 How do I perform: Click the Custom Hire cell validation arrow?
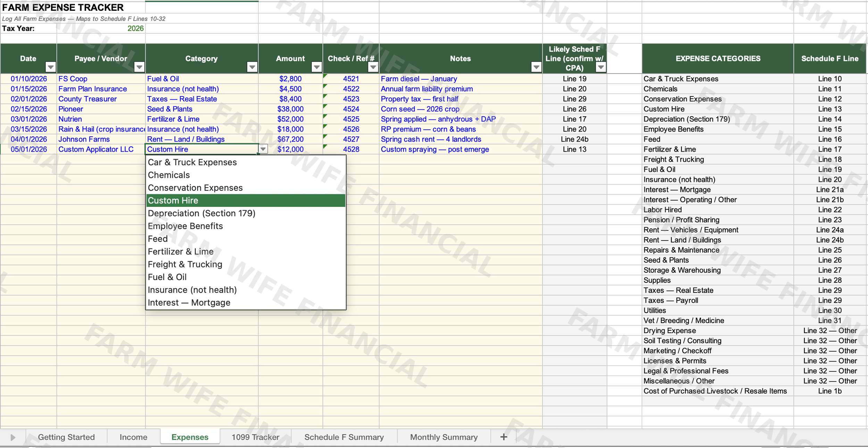tap(263, 149)
